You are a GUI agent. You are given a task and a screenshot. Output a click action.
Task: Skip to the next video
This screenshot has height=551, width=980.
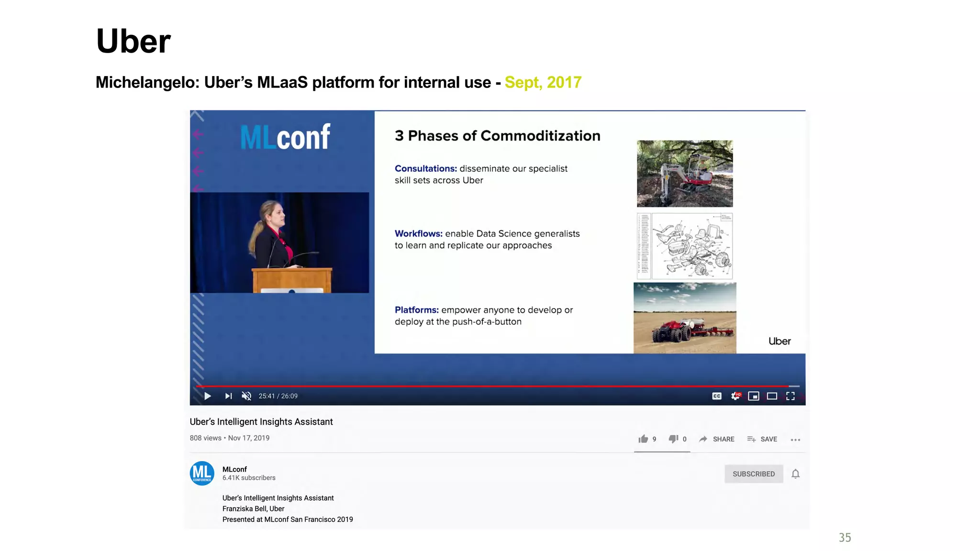[228, 396]
